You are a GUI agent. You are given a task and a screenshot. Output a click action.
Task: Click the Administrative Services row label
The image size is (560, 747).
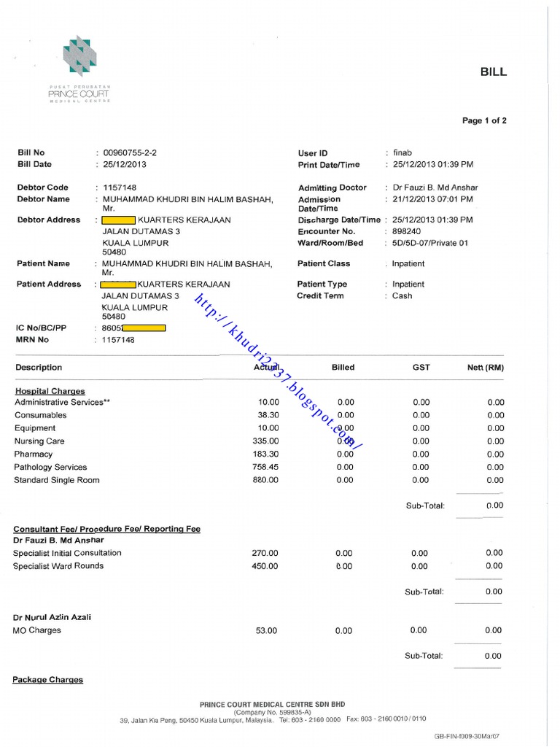[x=62, y=403]
